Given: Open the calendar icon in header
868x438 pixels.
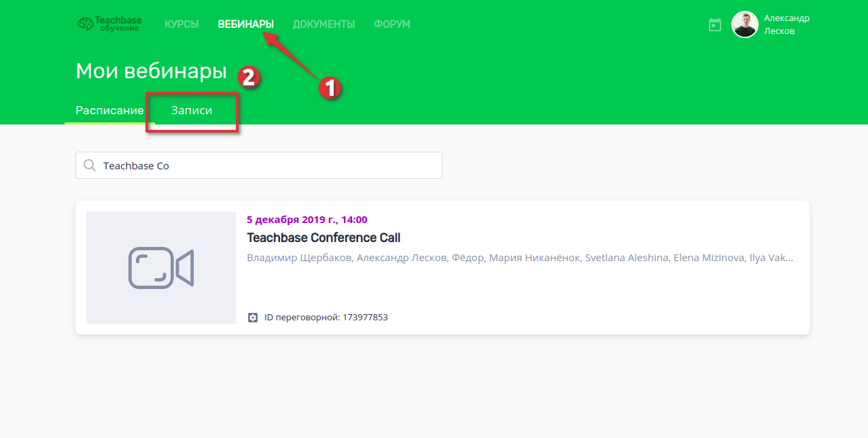Looking at the screenshot, I should [715, 24].
